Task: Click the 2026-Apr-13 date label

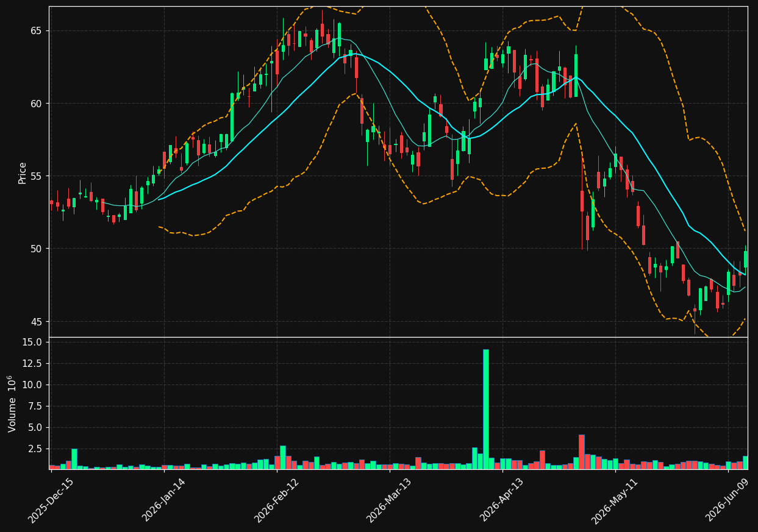Action: [502, 500]
